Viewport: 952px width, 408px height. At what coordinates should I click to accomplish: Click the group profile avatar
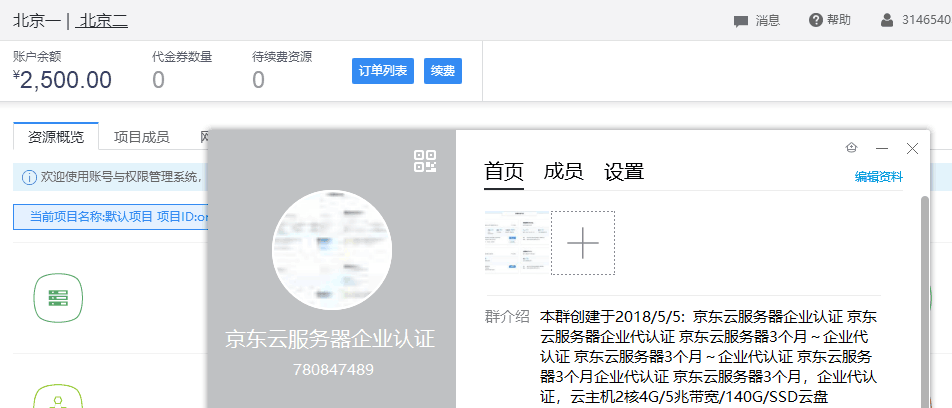(332, 250)
